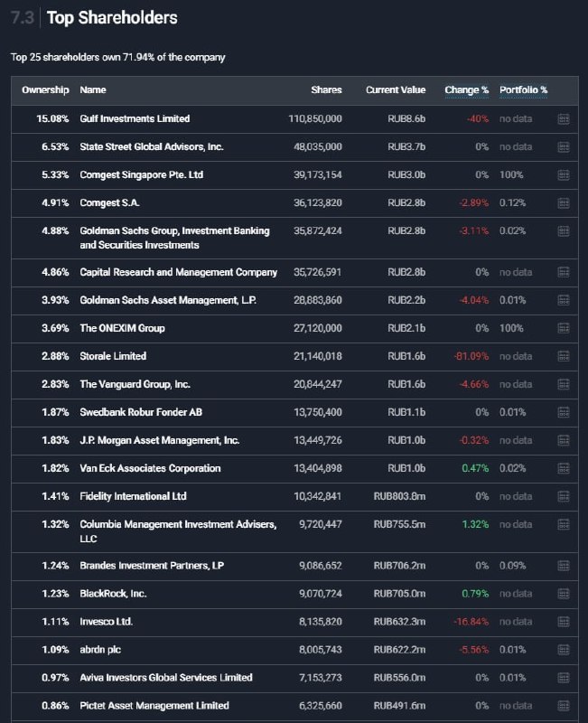Image resolution: width=588 pixels, height=723 pixels.
Task: Click the 15.08% ownership value
Action: pyautogui.click(x=52, y=118)
